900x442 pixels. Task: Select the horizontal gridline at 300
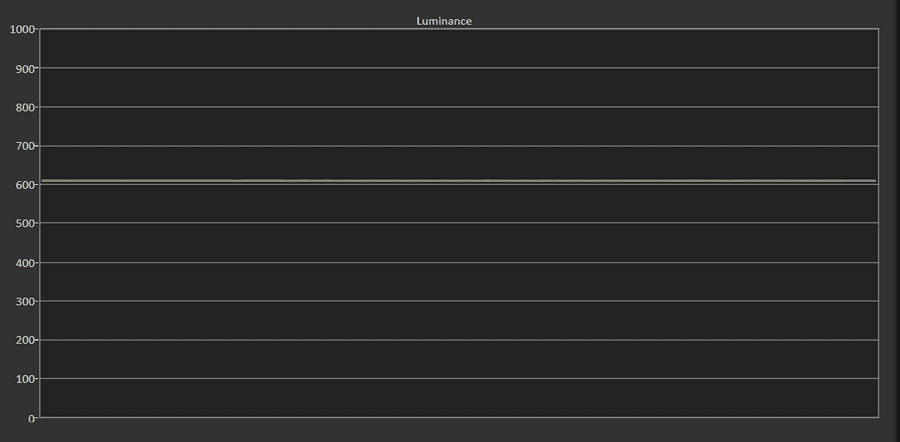[x=459, y=301]
